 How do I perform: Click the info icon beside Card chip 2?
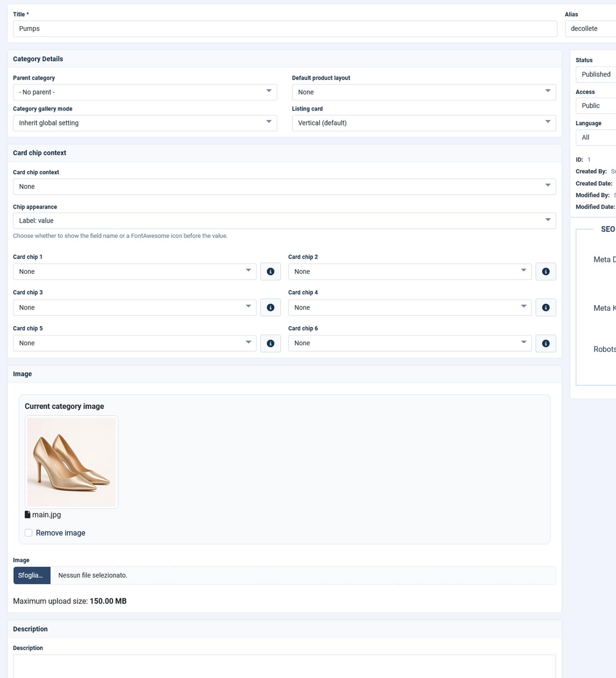click(545, 271)
